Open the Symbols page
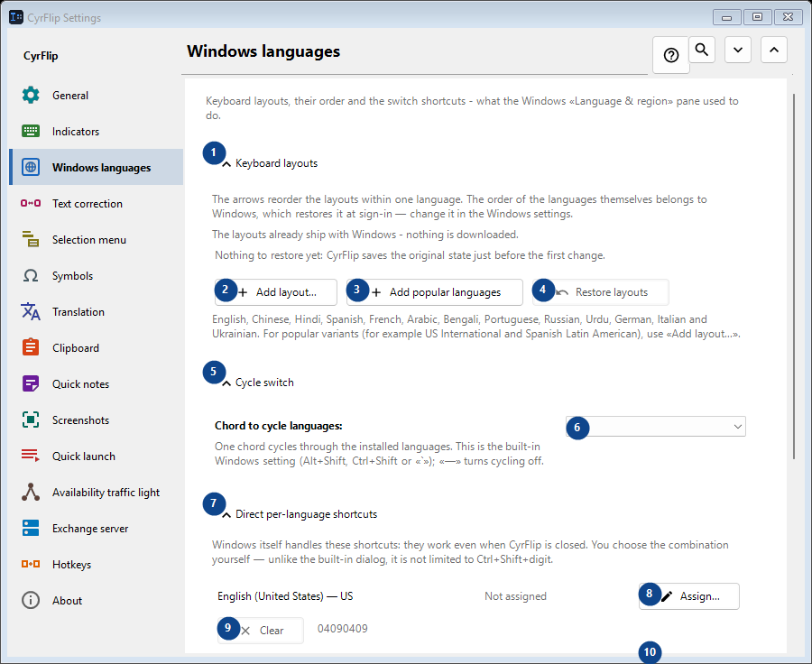812x664 pixels. pyautogui.click(x=97, y=275)
